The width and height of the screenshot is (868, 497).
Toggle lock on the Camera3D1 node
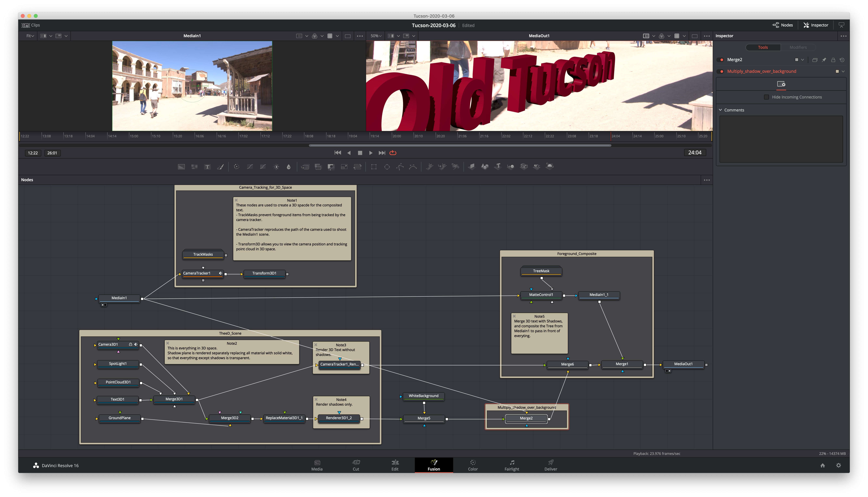tap(130, 344)
